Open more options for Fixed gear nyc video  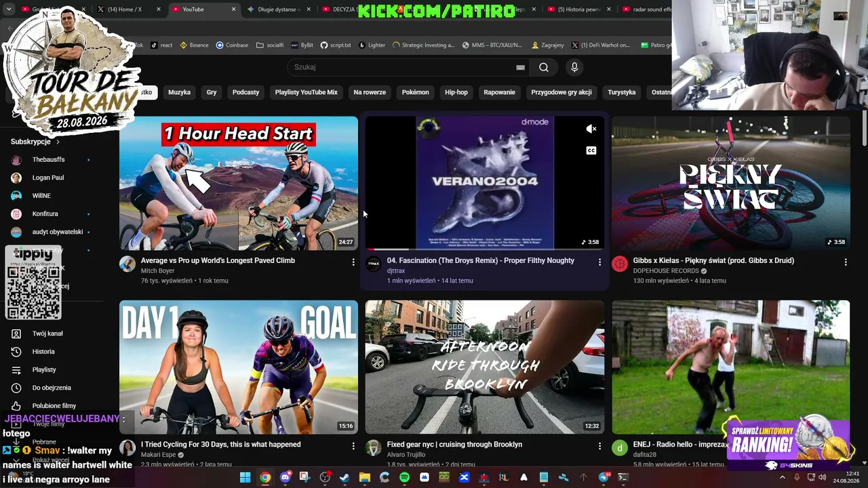click(x=599, y=445)
